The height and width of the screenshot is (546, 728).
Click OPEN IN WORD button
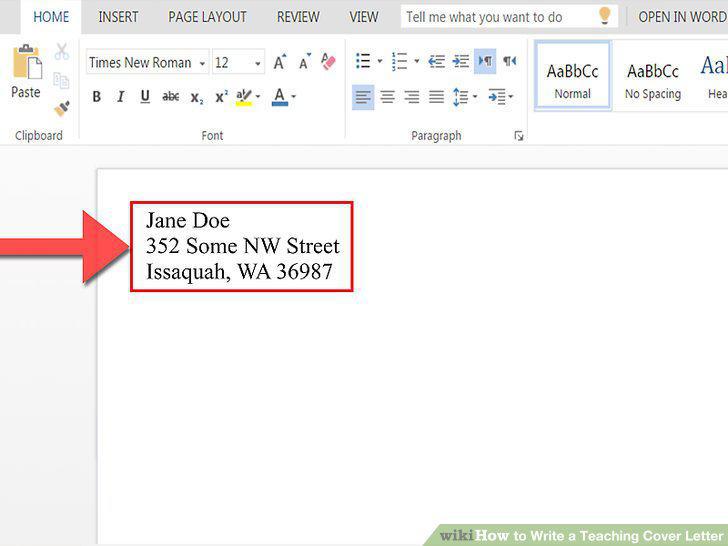coord(682,17)
